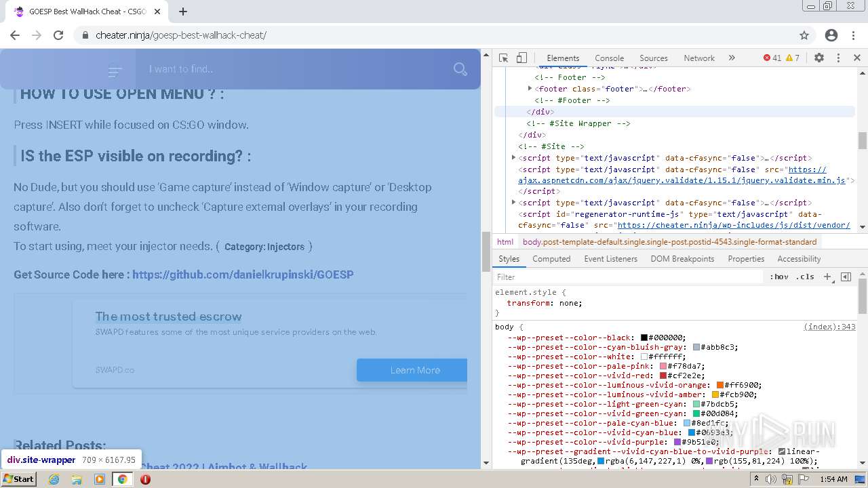Click the Learn More ad button
The height and width of the screenshot is (488, 868).
[412, 370]
